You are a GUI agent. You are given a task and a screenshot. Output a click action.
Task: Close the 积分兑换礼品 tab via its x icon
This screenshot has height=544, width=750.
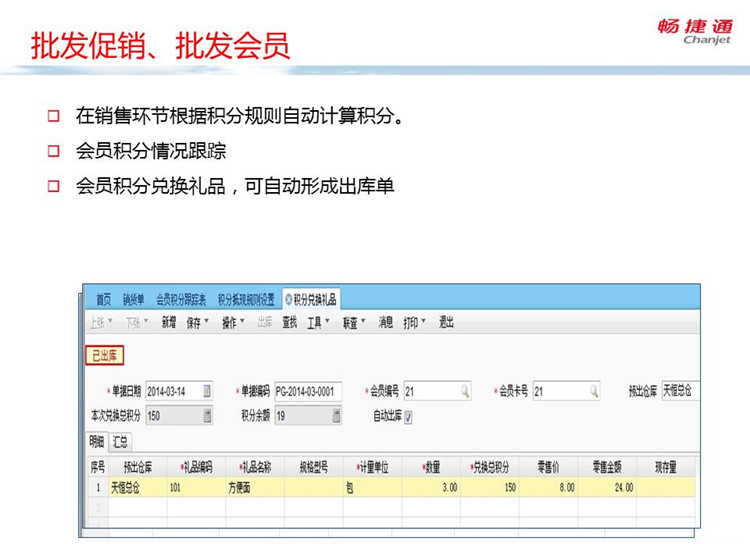point(288,300)
